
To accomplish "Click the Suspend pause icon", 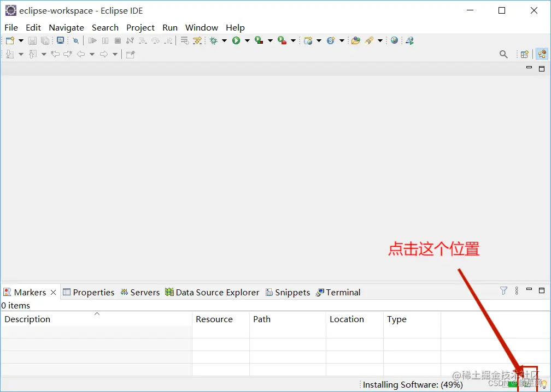I will [105, 41].
